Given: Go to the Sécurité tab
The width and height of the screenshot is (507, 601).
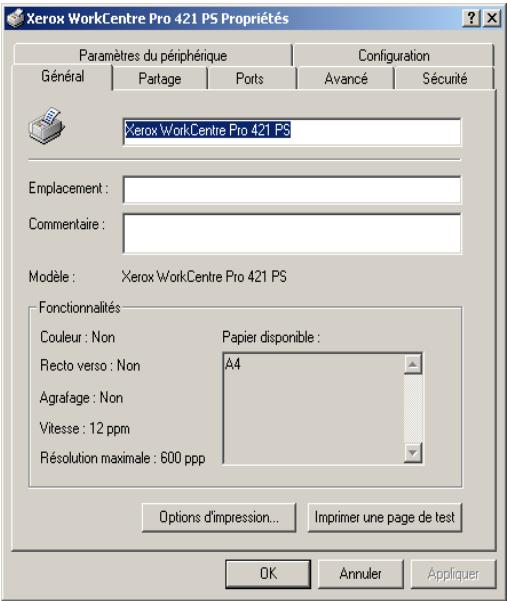Looking at the screenshot, I should pyautogui.click(x=445, y=79).
